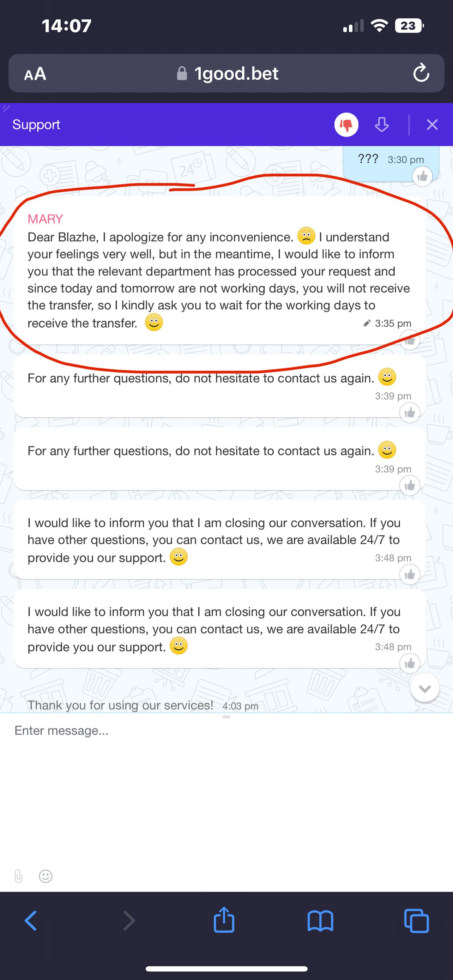Like the "???" message sent at 3:30 pm
Image resolution: width=453 pixels, height=980 pixels.
point(422,176)
